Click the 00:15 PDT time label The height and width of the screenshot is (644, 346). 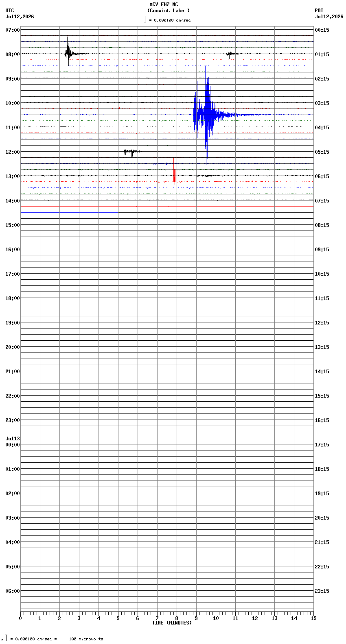[322, 30]
